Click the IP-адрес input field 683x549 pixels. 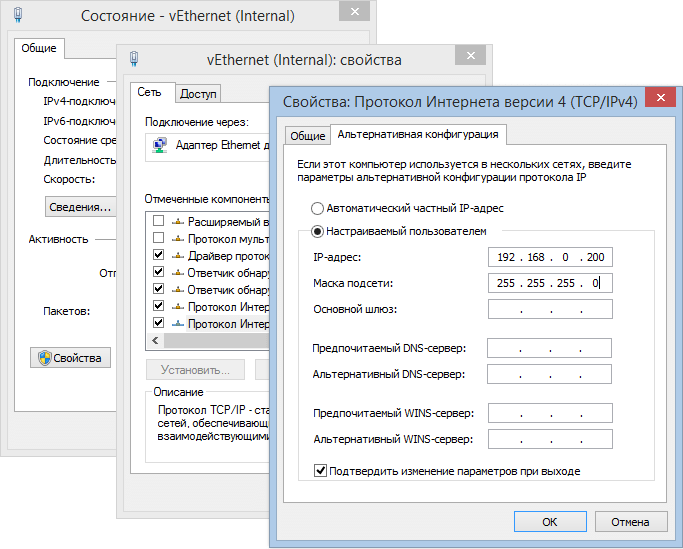[x=550, y=257]
